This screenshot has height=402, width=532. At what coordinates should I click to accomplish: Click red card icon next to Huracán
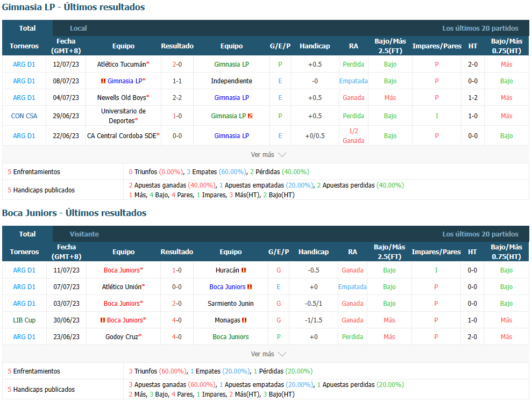(x=244, y=270)
